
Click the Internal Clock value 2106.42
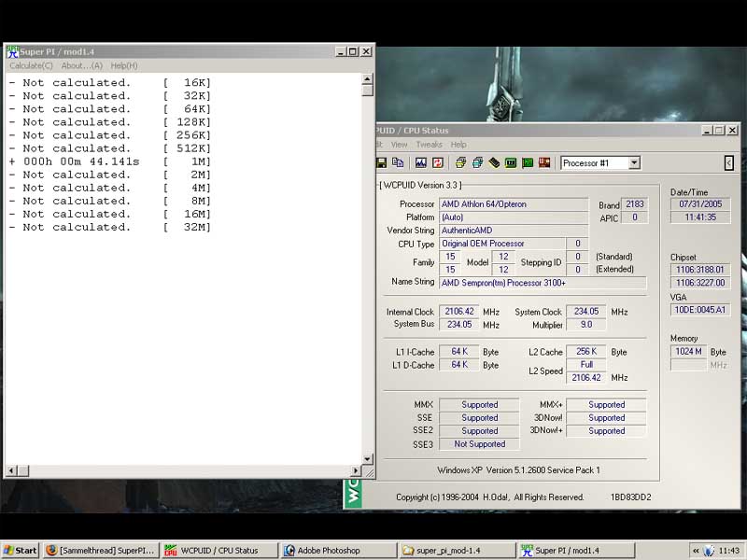click(458, 312)
